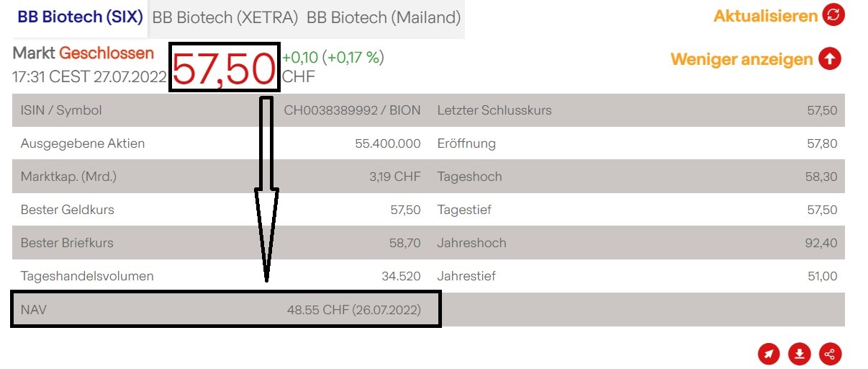
Task: Switch to the BB Biotech (SIX) tab
Action: click(x=80, y=17)
